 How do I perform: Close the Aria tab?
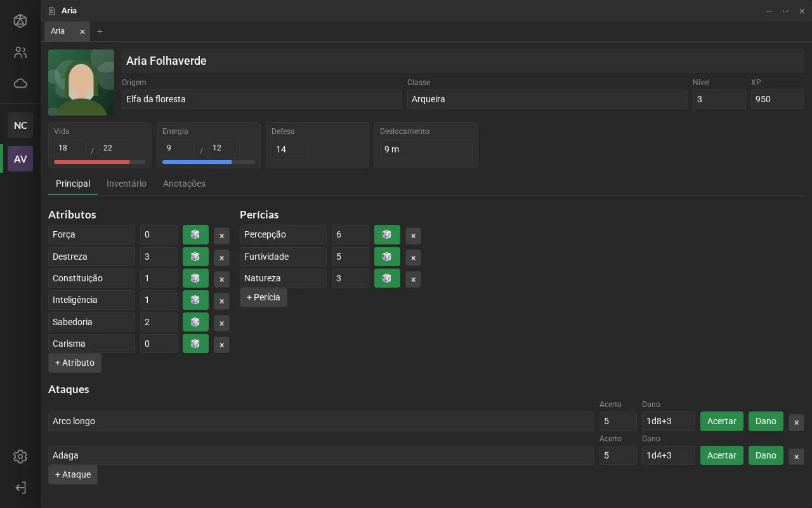[x=82, y=32]
